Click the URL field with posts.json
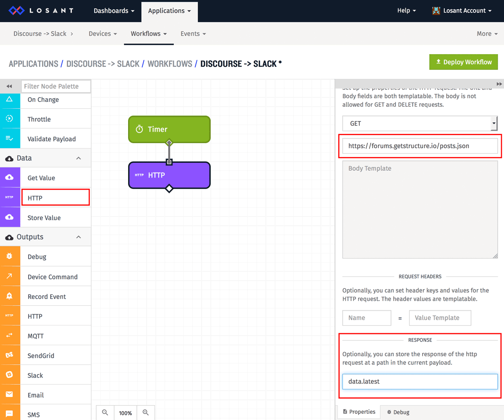The width and height of the screenshot is (504, 420). click(x=420, y=146)
